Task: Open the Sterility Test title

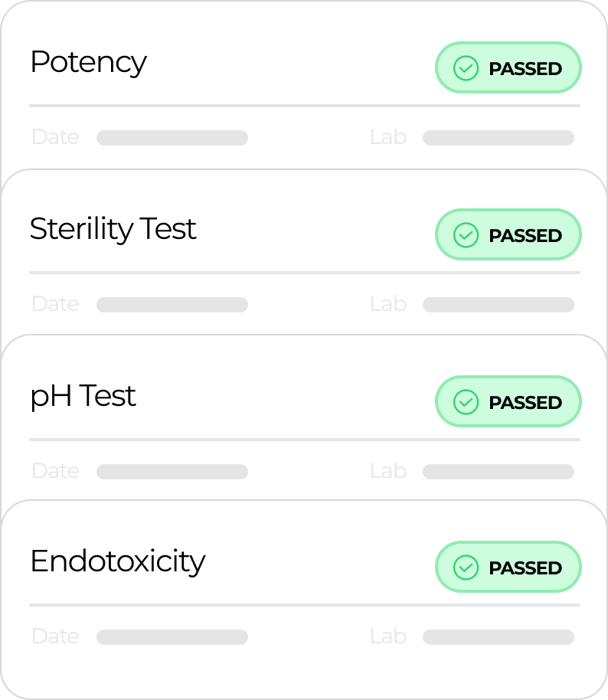Action: (x=113, y=229)
